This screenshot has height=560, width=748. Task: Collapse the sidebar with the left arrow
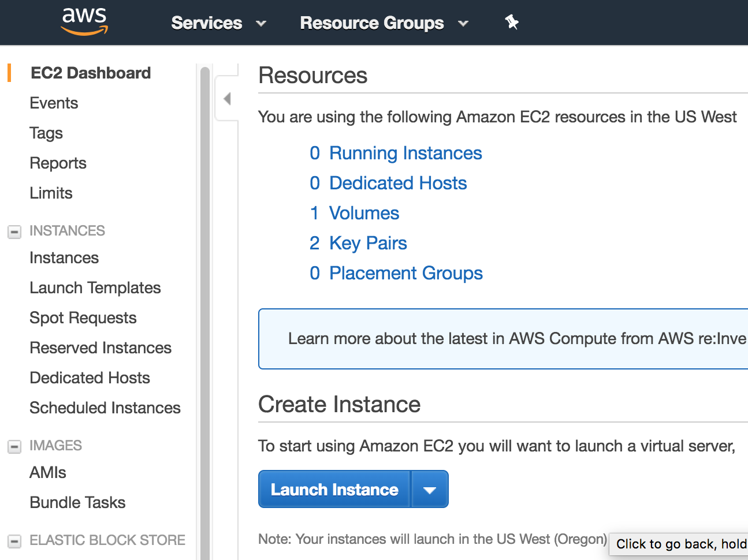pyautogui.click(x=227, y=99)
